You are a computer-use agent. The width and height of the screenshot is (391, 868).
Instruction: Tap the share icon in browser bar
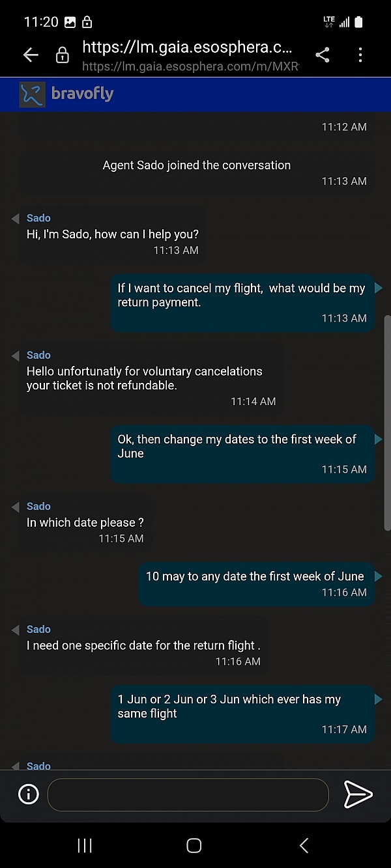point(323,55)
